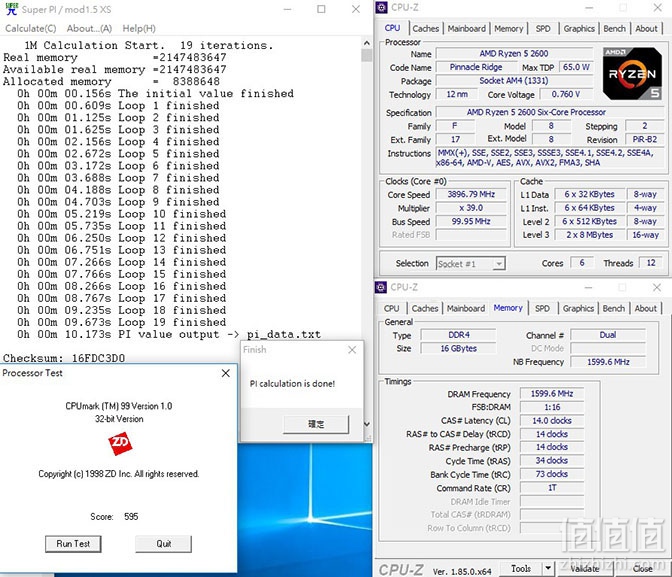This screenshot has width=672, height=577.
Task: Click the Tools button in CPU-Z
Action: click(x=521, y=569)
